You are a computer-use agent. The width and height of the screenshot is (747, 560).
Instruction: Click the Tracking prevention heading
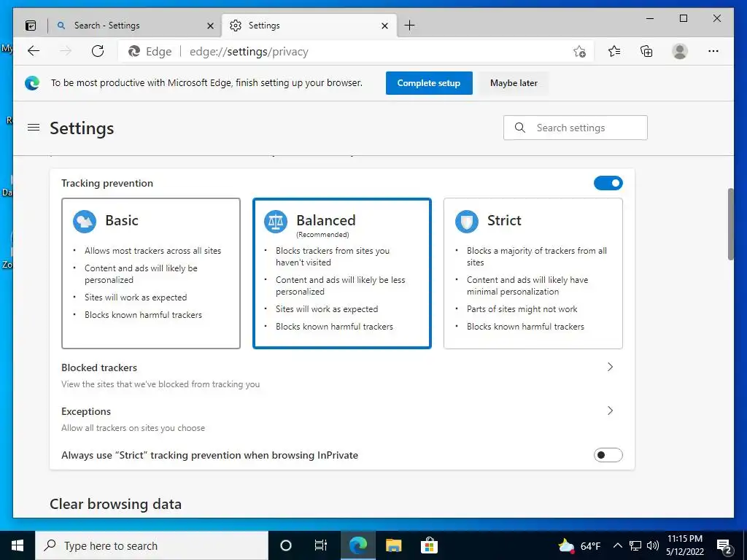coord(107,183)
